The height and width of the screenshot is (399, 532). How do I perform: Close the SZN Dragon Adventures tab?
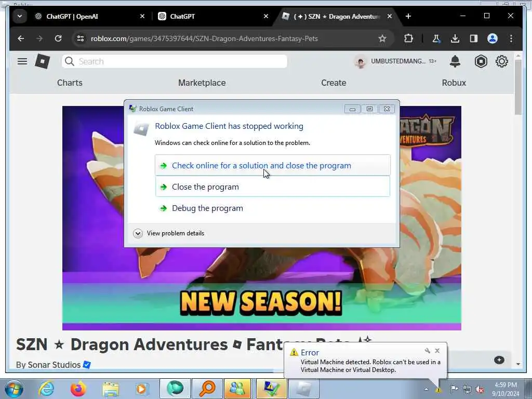(390, 16)
